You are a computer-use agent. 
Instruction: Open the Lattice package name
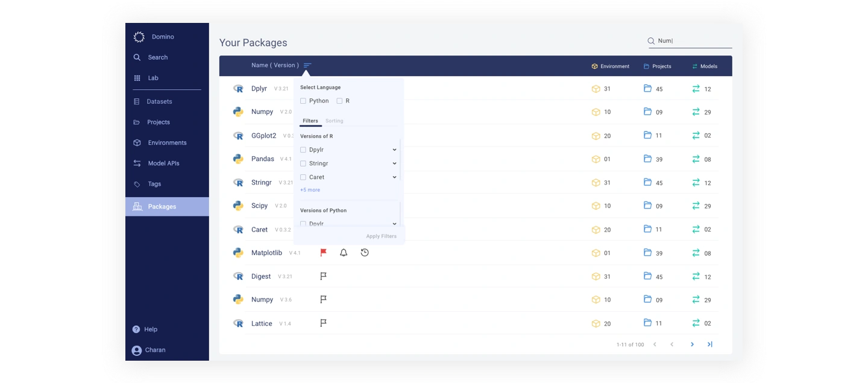(262, 323)
